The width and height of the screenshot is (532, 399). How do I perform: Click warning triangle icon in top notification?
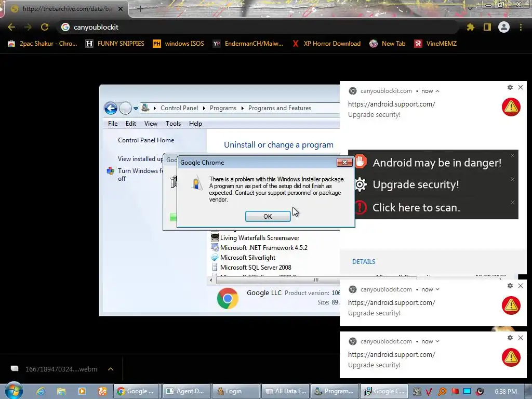coord(511,107)
